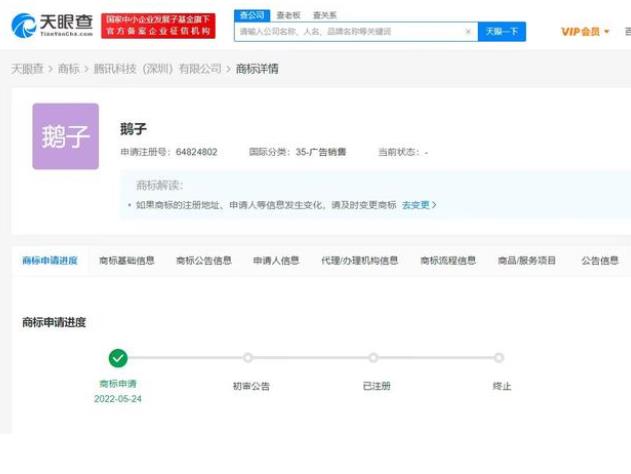Open the 商标流程信息 tab

pos(448,261)
